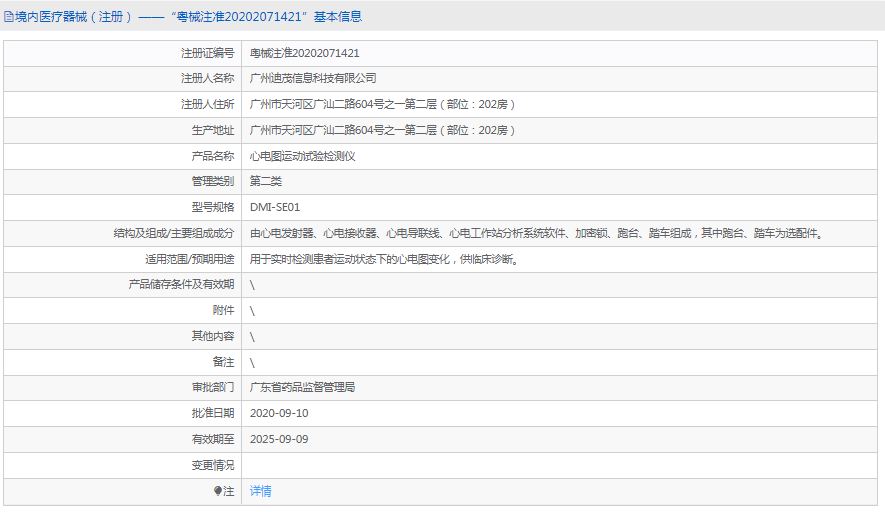Click management category value 第二类
Image resolution: width=885 pixels, height=512 pixels.
coord(265,181)
